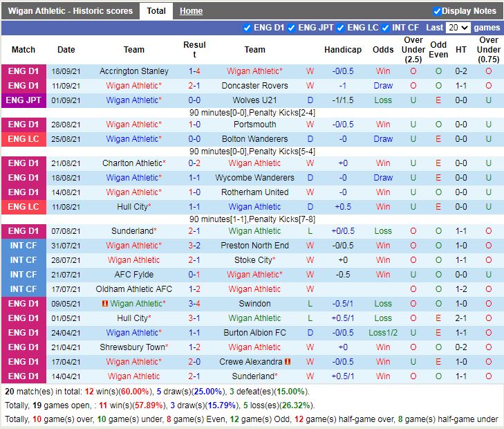Screen dimensions: 504x429
Task: Click the ENG JPT league badge
Action: [24, 100]
